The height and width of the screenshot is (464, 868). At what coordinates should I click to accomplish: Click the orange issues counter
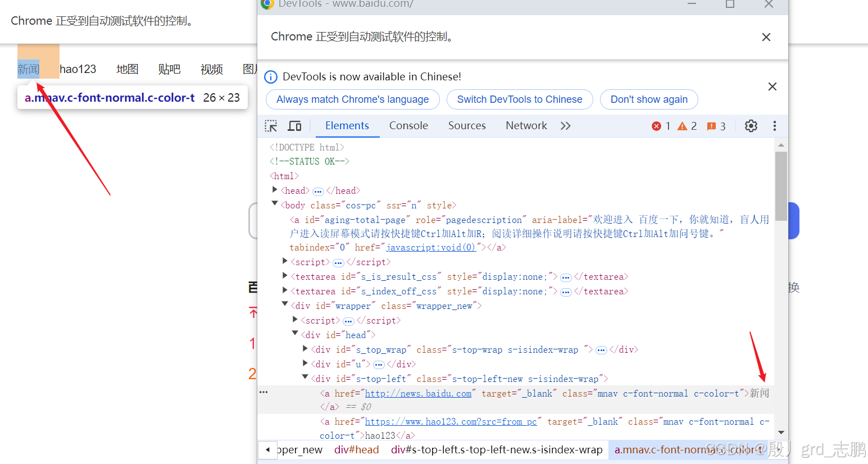pos(716,126)
